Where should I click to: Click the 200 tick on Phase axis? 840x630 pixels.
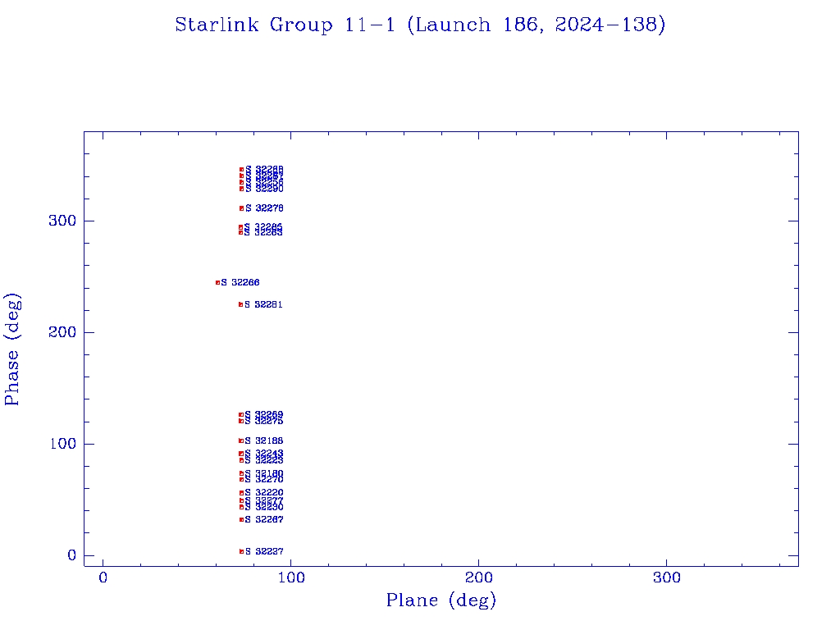[62, 332]
